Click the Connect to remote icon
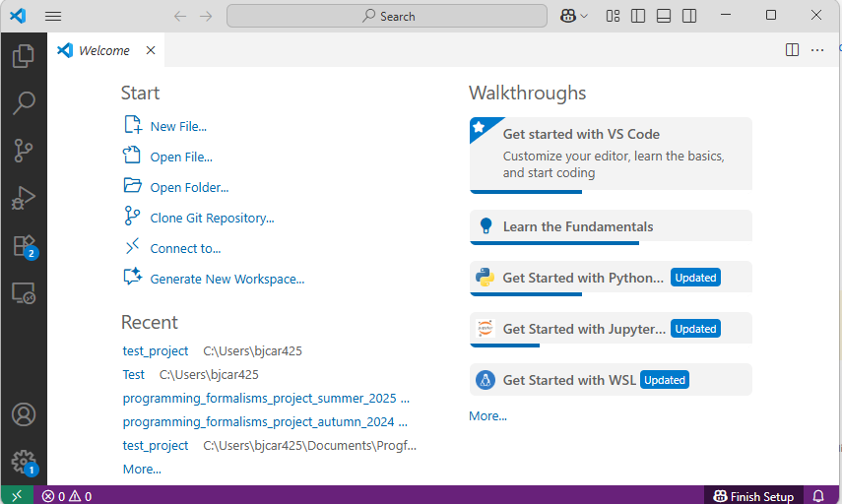 [x=132, y=246]
